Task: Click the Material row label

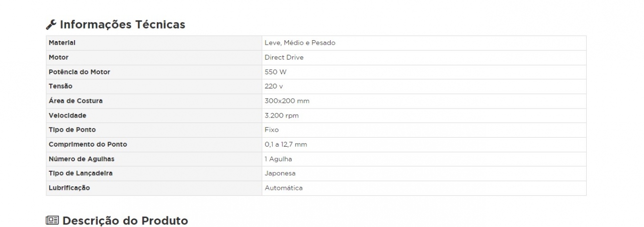Action: click(62, 43)
